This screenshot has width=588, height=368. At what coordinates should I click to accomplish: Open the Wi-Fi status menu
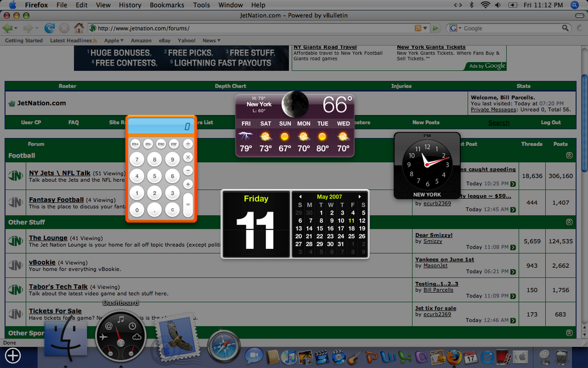(485, 5)
